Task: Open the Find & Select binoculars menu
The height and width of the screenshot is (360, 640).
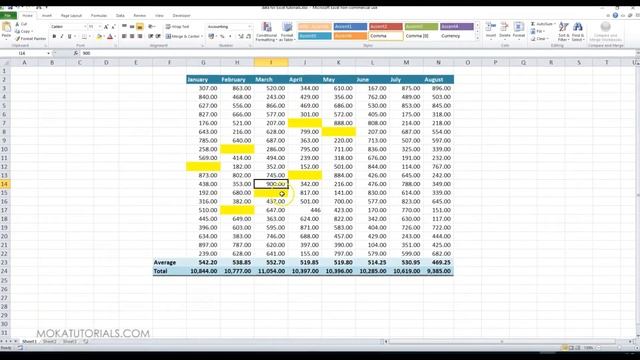Action: (577, 31)
